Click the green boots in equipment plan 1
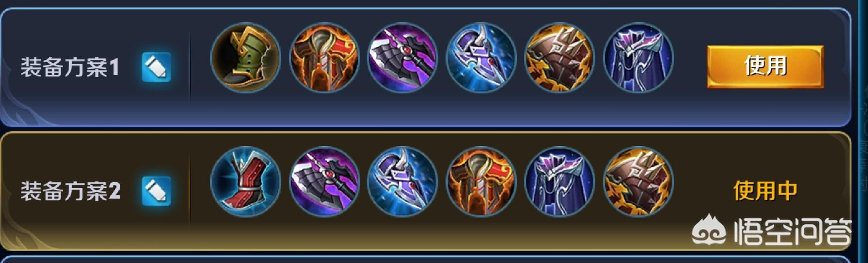The width and height of the screenshot is (868, 263). tap(246, 58)
